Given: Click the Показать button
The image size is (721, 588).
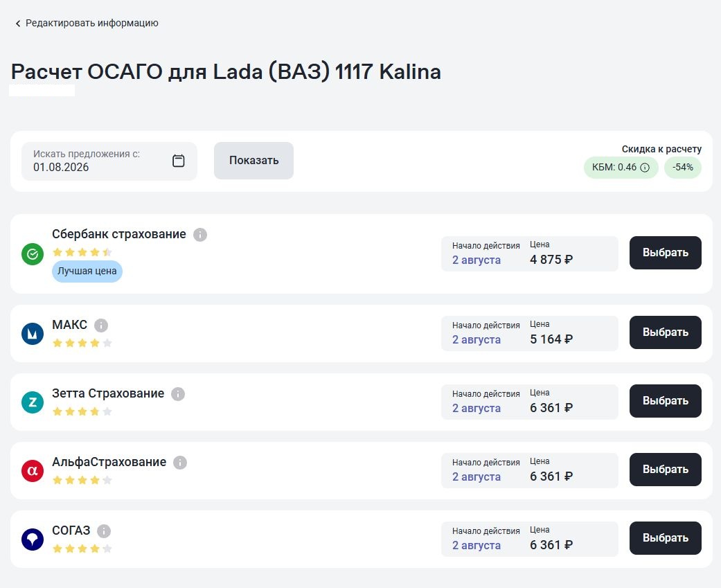Looking at the screenshot, I should point(253,161).
